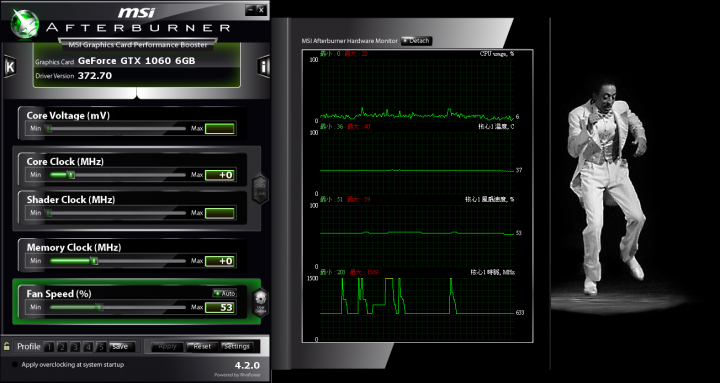This screenshot has height=383, width=720.
Task: Open the fan speed User Define button
Action: (260, 303)
